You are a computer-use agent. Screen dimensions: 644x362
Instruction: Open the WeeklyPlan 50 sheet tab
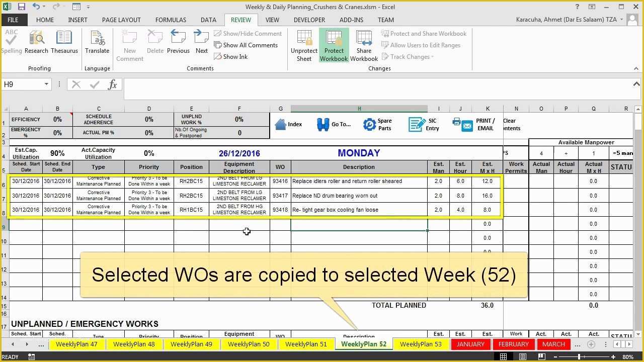coord(249,344)
